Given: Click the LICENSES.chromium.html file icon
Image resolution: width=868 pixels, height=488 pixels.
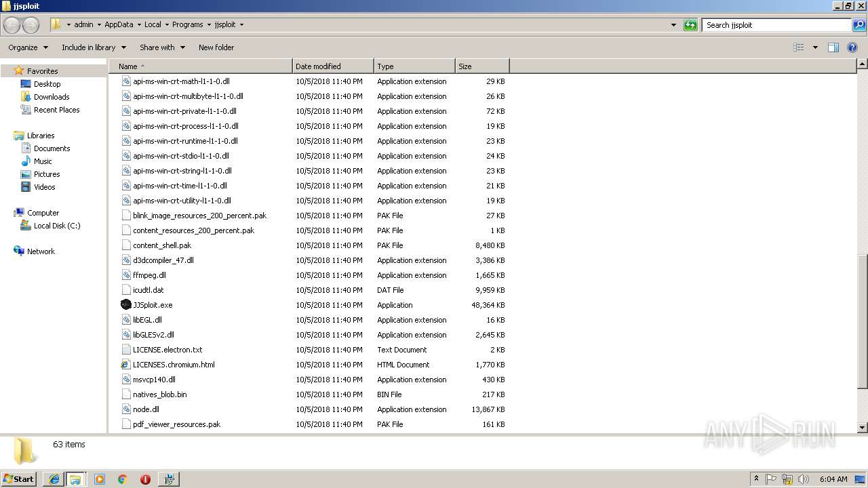Looking at the screenshot, I should click(125, 365).
